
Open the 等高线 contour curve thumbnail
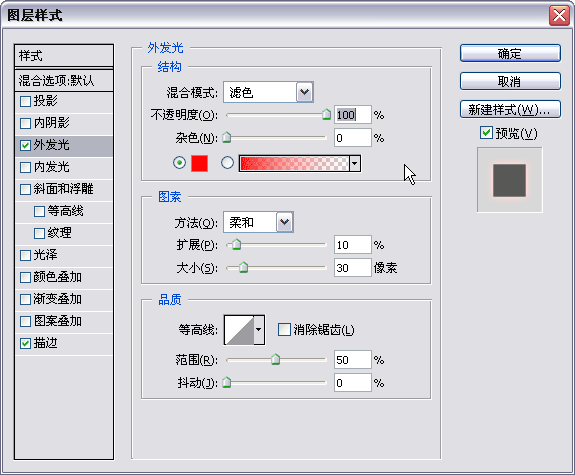click(x=239, y=330)
